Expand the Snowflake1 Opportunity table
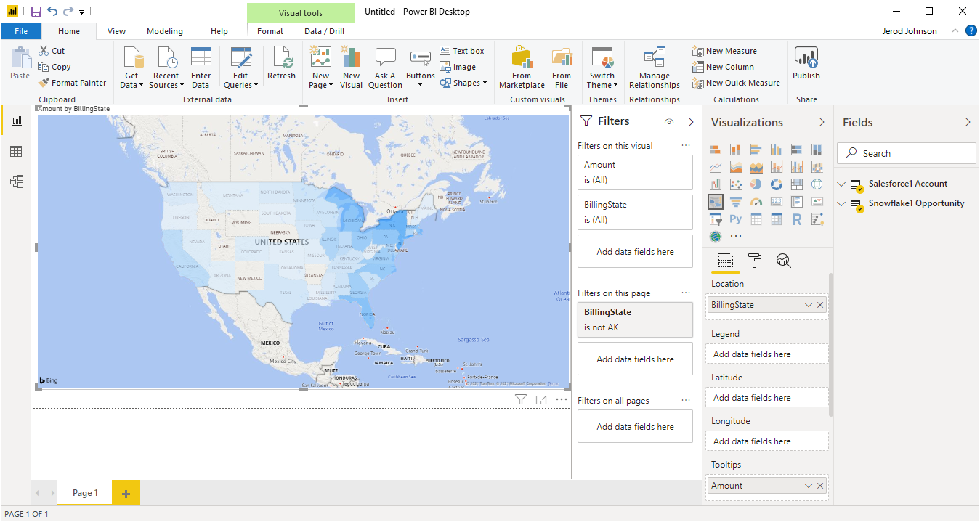 point(841,204)
